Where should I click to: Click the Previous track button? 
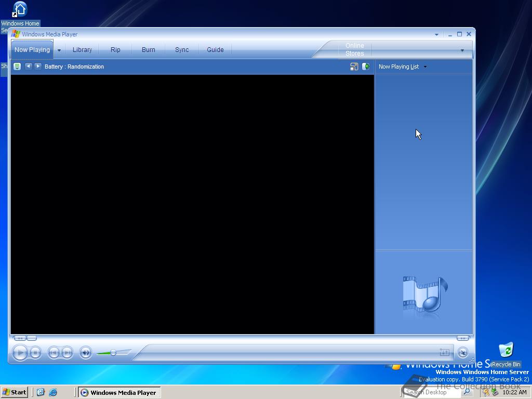coord(54,353)
